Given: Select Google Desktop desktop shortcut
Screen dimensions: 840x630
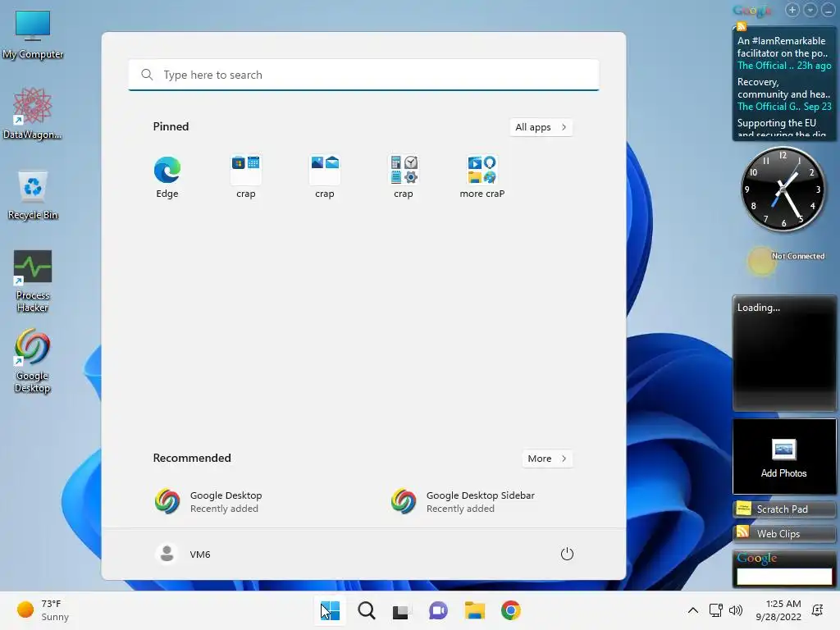Looking at the screenshot, I should (x=33, y=361).
